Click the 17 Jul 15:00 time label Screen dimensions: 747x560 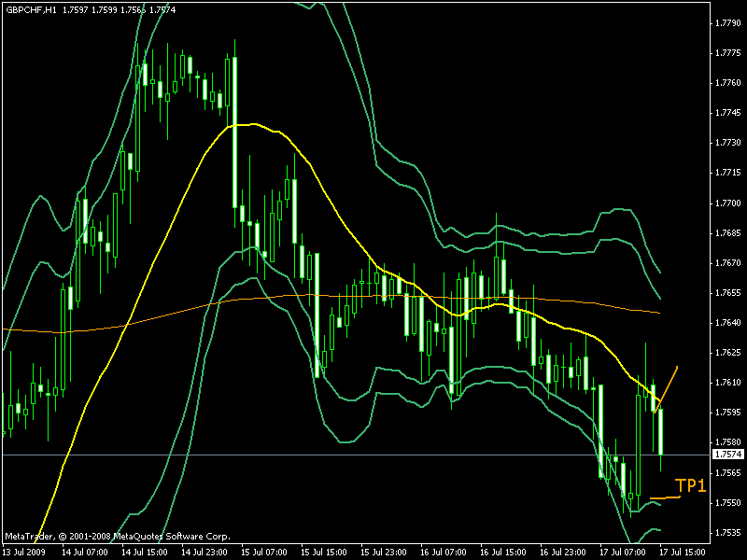[683, 553]
